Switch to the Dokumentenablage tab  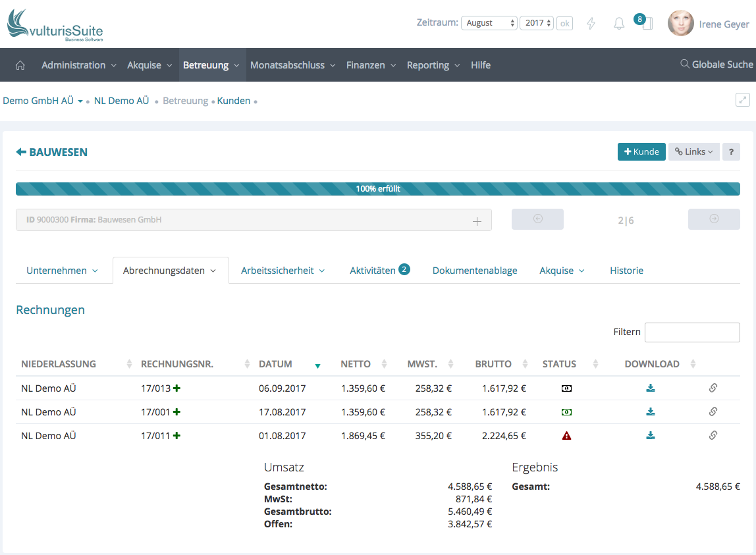tap(475, 271)
